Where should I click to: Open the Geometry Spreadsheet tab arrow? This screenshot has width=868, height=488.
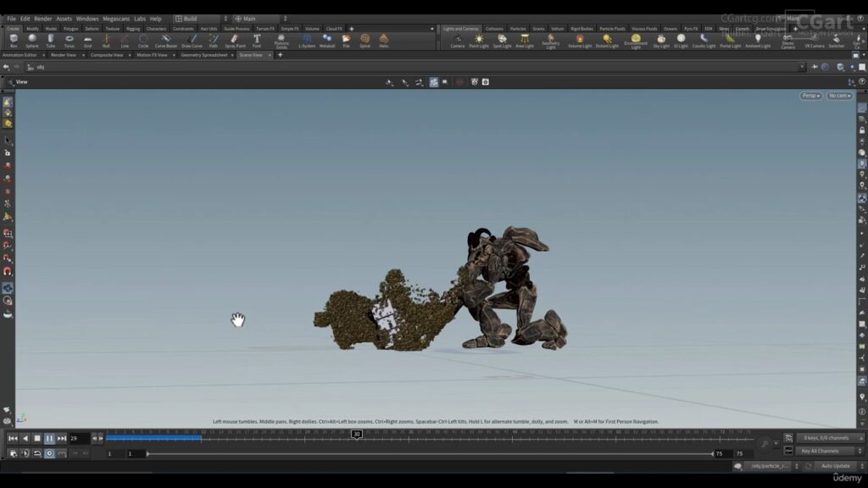pyautogui.click(x=232, y=55)
